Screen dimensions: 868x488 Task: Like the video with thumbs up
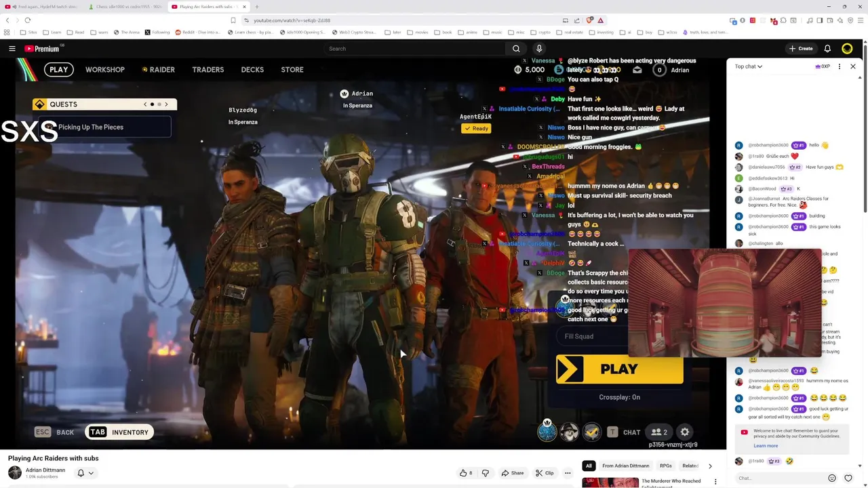click(466, 473)
